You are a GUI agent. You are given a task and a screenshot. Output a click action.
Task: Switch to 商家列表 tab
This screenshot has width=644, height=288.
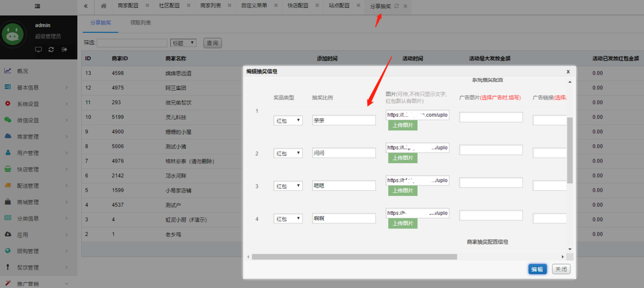tap(211, 6)
